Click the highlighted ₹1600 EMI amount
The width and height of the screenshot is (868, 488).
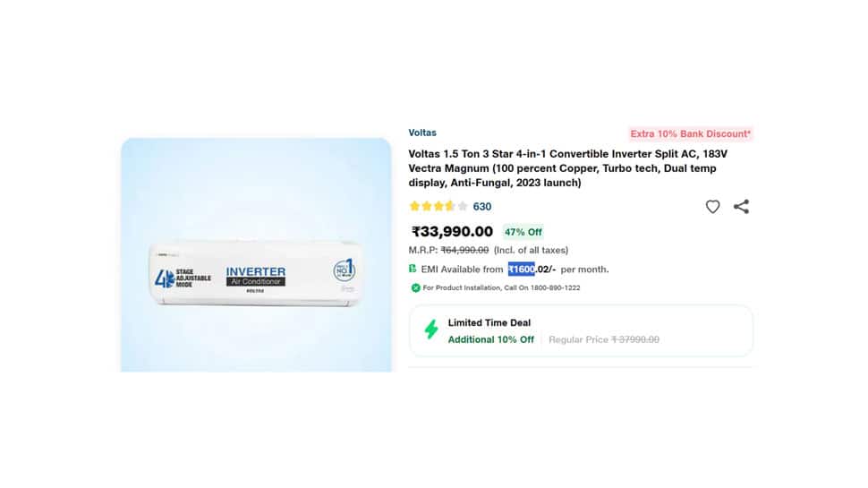522,270
